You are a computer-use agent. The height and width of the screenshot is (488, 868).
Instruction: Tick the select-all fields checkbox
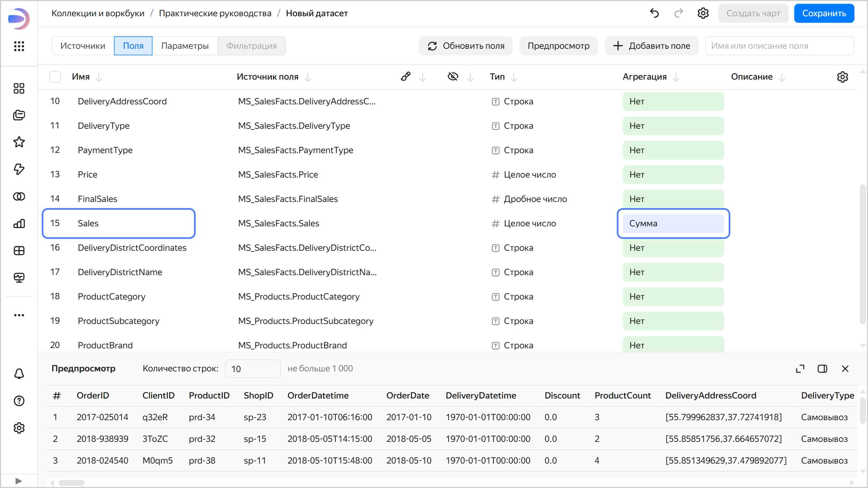click(55, 77)
